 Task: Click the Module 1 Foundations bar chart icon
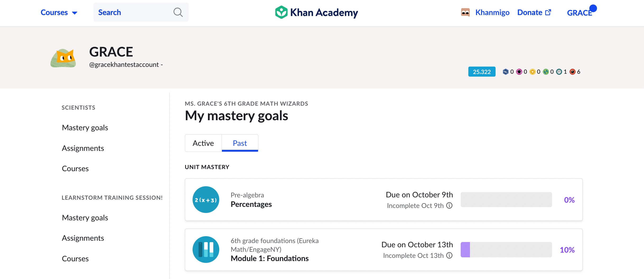pyautogui.click(x=206, y=249)
